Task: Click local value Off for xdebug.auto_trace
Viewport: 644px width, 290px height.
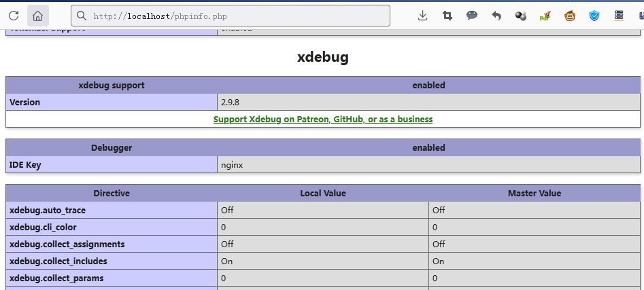Action: pos(227,211)
